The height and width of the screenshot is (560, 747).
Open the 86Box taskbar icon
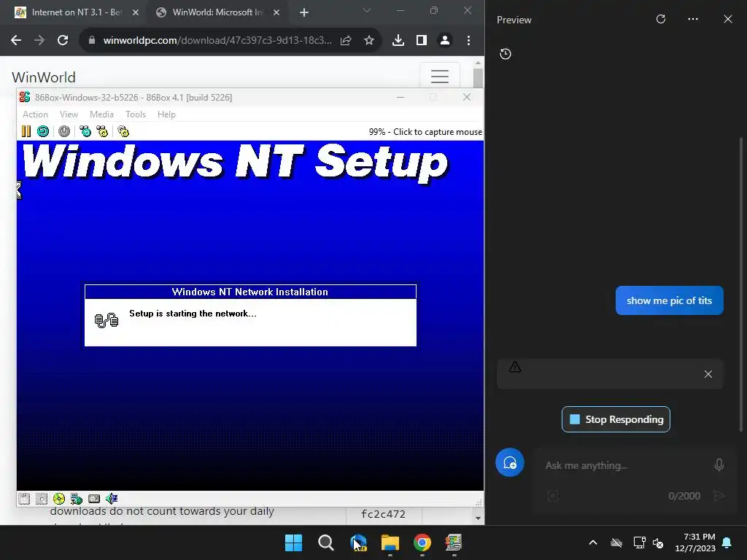click(454, 542)
